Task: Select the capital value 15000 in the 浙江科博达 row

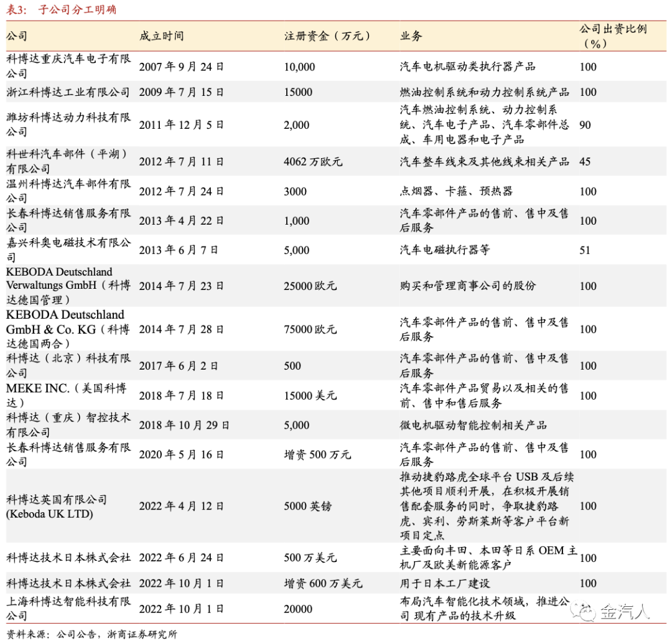Action: (x=298, y=92)
